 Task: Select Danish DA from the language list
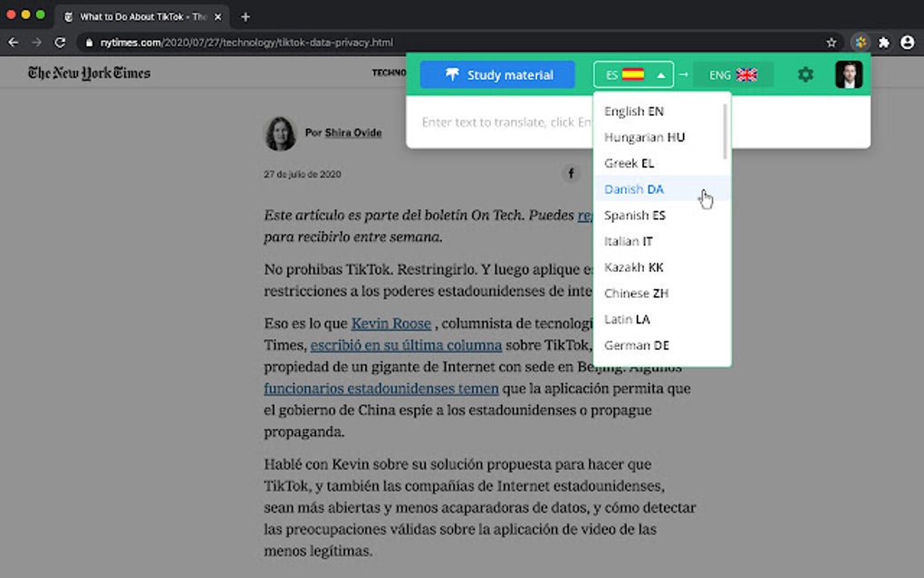[x=633, y=189]
